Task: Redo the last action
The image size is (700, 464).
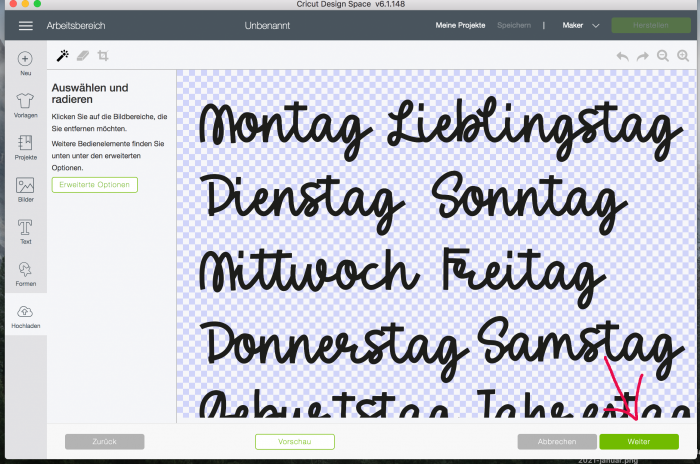Action: coord(643,57)
